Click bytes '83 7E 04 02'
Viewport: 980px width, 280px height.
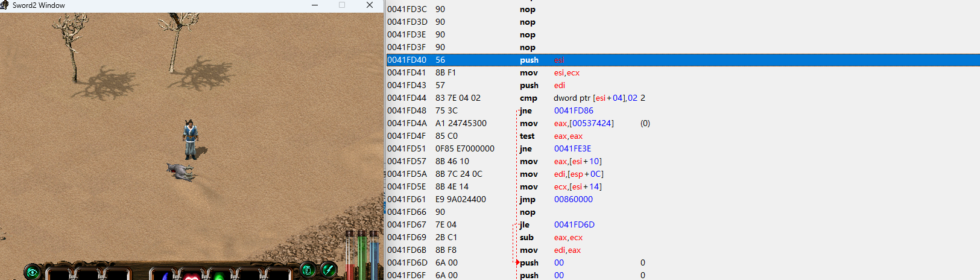(458, 98)
